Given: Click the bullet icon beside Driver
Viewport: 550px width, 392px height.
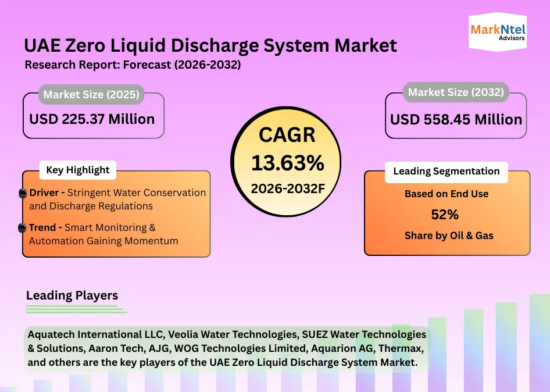Looking at the screenshot, I should click(23, 194).
